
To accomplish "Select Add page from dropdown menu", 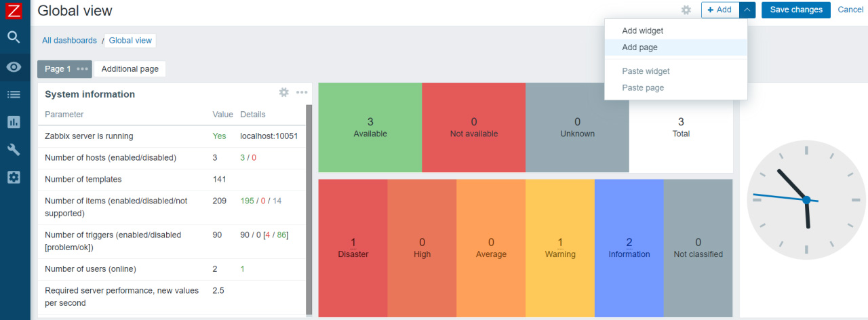I will (x=676, y=47).
